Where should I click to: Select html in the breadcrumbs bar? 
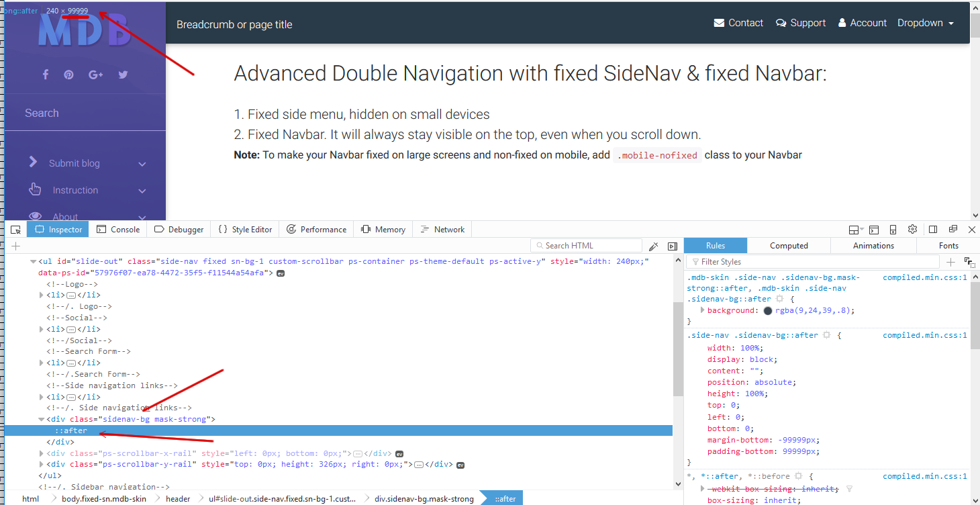tap(31, 499)
